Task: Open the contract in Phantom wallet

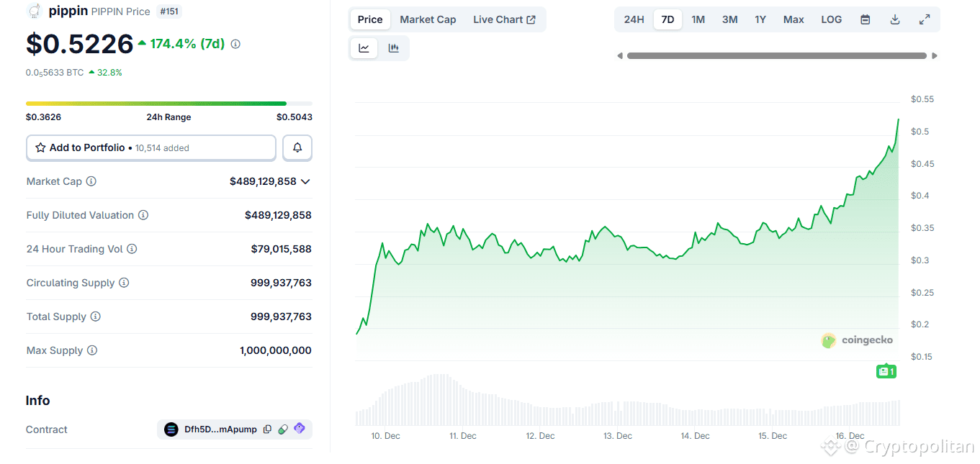Action: (x=300, y=429)
